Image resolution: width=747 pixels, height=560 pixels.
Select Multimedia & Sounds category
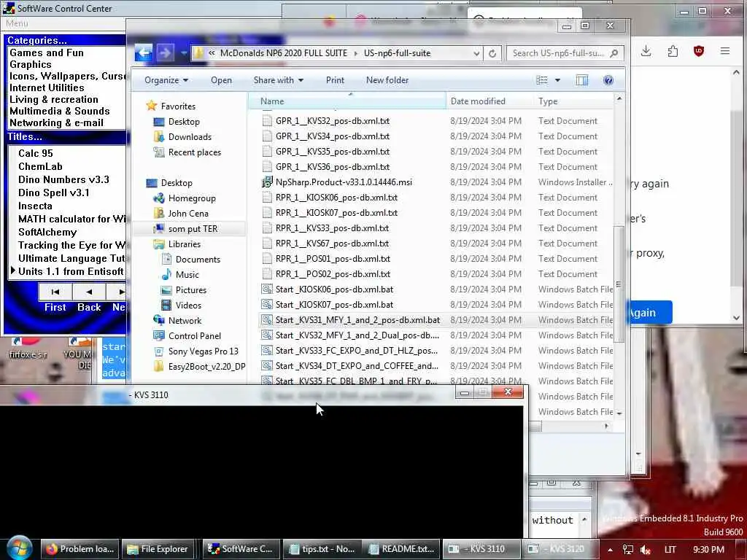(60, 111)
